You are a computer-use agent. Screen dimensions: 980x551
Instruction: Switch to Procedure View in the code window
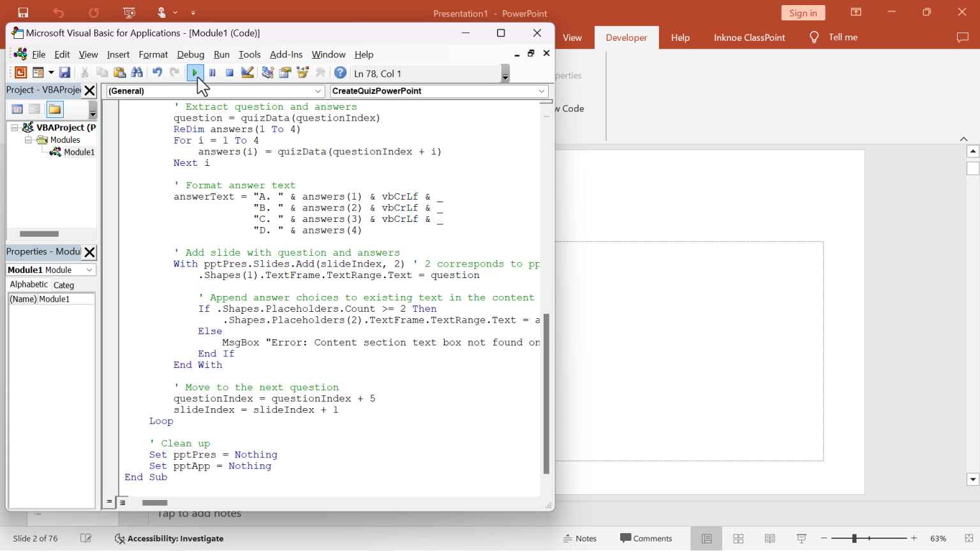pos(109,502)
